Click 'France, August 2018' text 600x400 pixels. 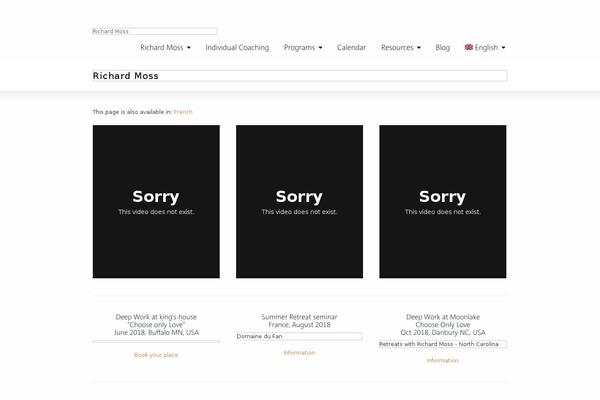299,325
